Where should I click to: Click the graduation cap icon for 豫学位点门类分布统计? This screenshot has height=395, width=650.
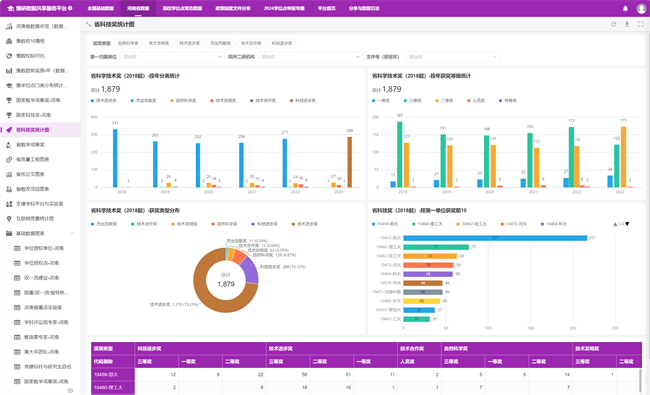[x=9, y=85]
